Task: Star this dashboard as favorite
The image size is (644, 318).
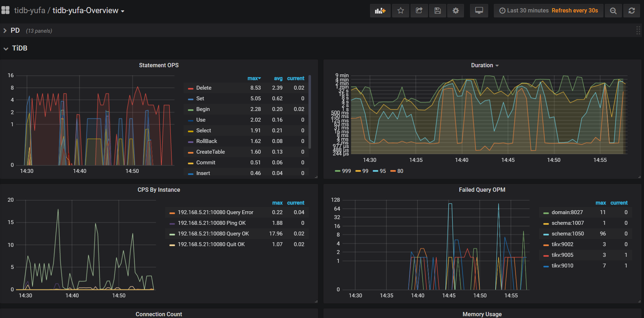Action: pos(401,11)
